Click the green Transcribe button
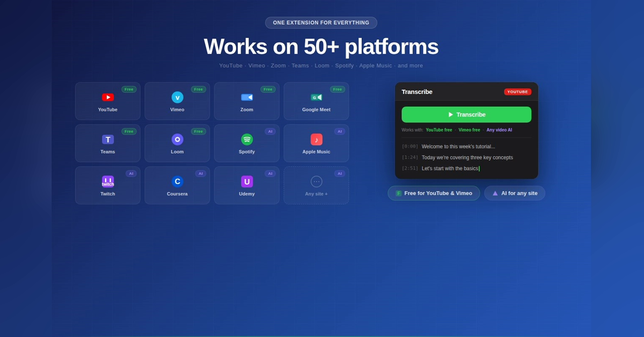The image size is (644, 337). [466, 114]
